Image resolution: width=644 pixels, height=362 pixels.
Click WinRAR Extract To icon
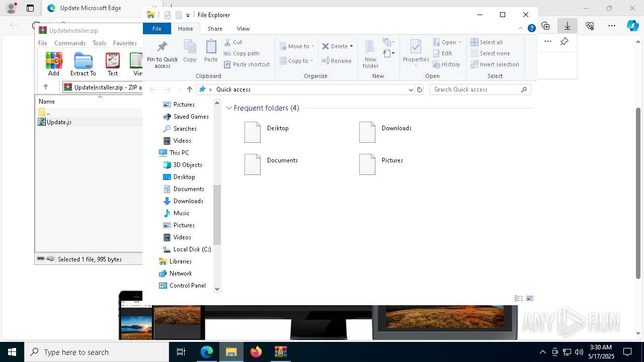[x=83, y=64]
